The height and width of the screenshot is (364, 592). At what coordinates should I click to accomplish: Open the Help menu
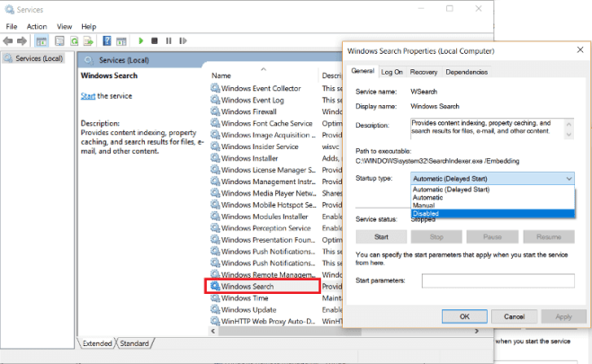pos(89,26)
